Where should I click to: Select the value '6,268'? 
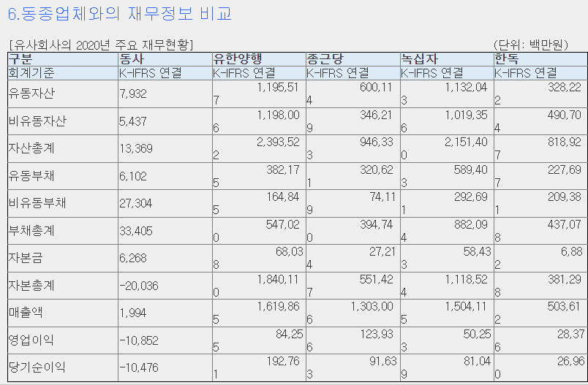pyautogui.click(x=133, y=259)
